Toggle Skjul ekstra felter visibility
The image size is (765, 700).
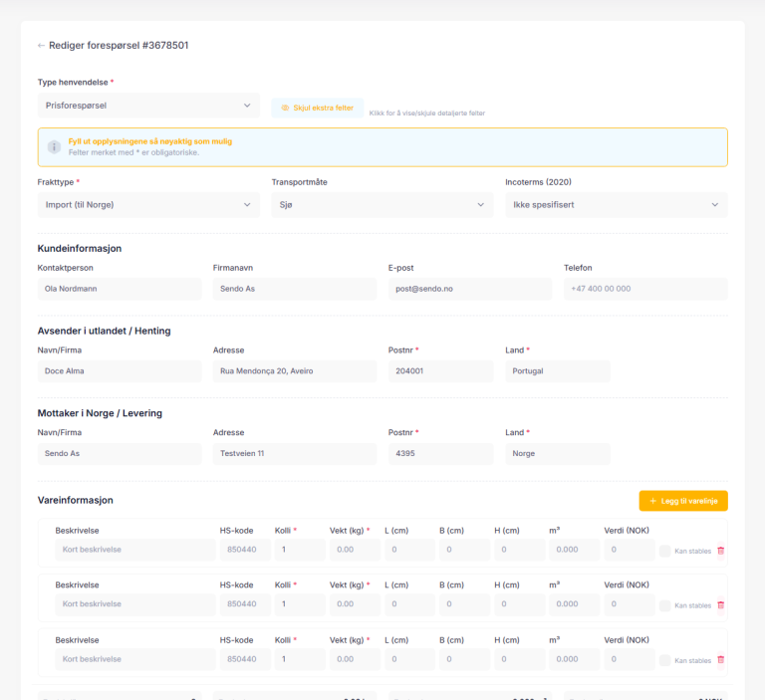coord(317,108)
